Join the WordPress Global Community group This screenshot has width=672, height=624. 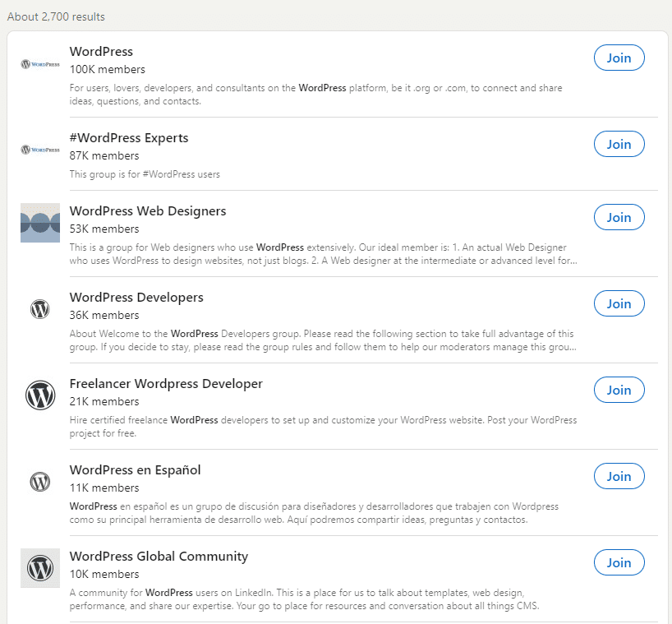(619, 562)
